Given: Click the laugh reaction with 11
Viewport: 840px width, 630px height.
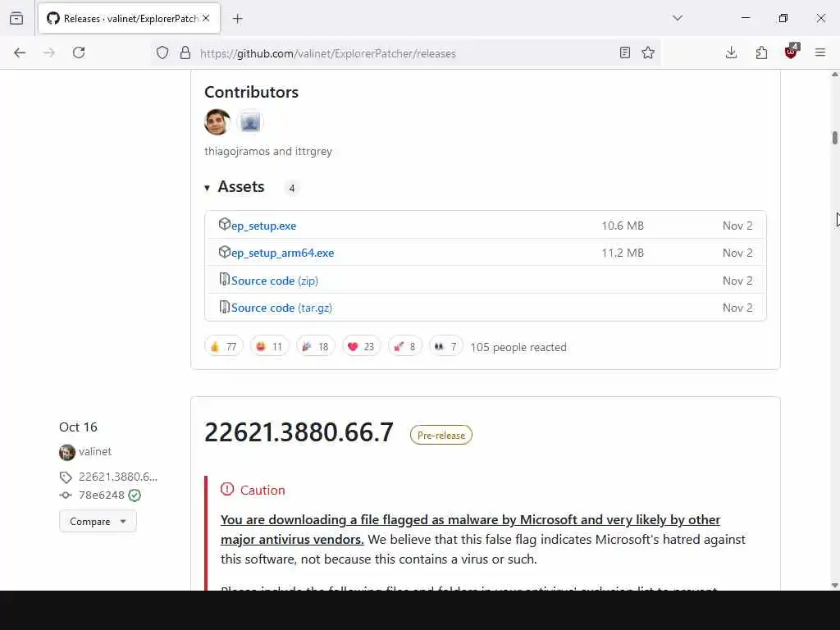Looking at the screenshot, I should pyautogui.click(x=269, y=347).
